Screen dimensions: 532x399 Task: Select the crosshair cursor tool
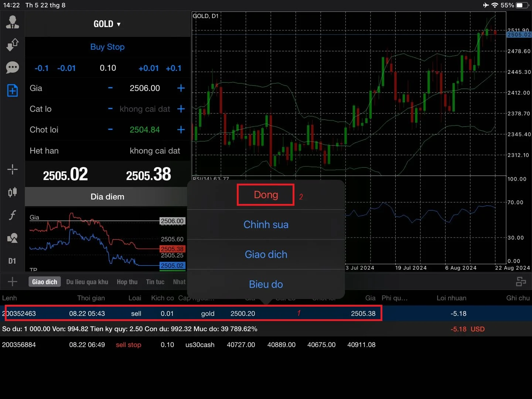point(13,170)
